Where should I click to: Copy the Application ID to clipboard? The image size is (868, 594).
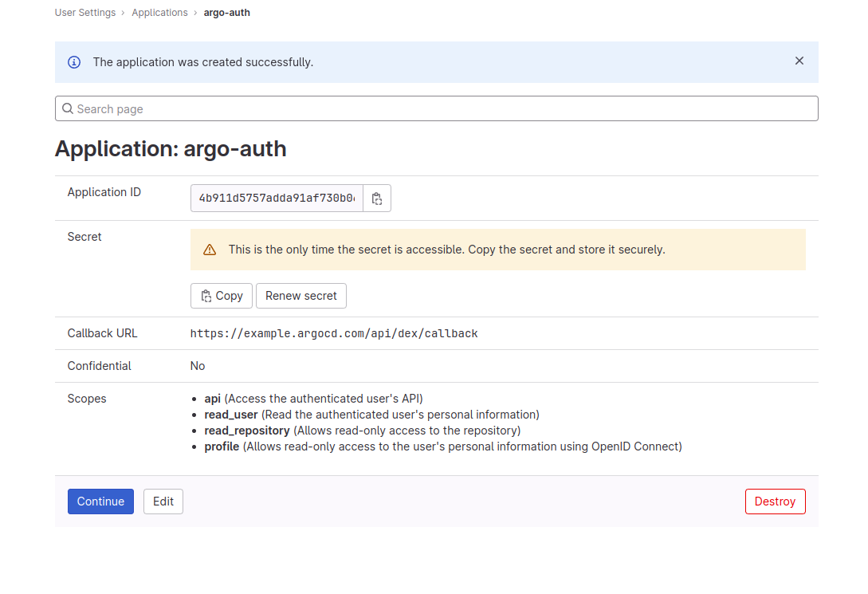pyautogui.click(x=377, y=199)
